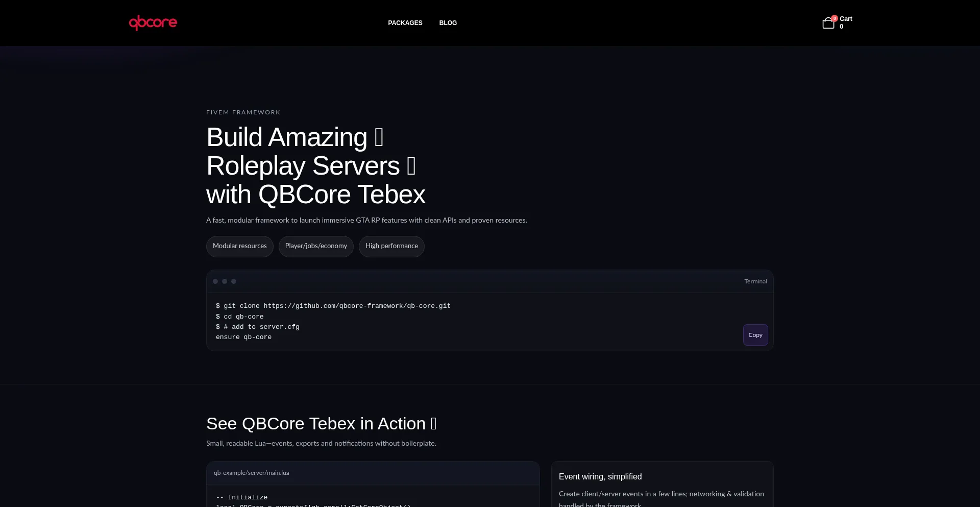The width and height of the screenshot is (980, 507).
Task: Select the "Player/jobs/economy" pill
Action: [x=316, y=246]
